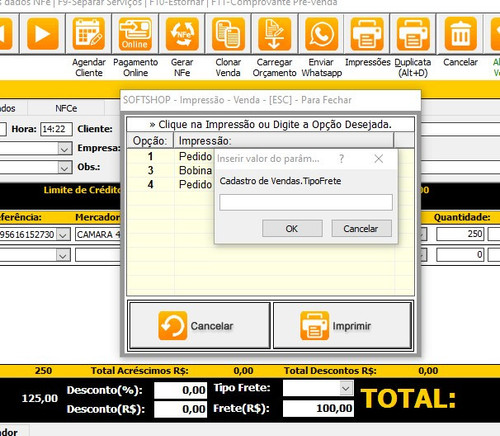This screenshot has width=500, height=436.
Task: Open Pagamento Online icon
Action: click(x=135, y=34)
